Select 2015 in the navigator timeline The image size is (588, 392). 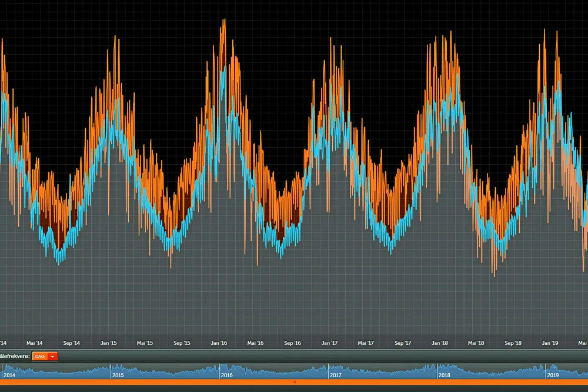tap(118, 375)
